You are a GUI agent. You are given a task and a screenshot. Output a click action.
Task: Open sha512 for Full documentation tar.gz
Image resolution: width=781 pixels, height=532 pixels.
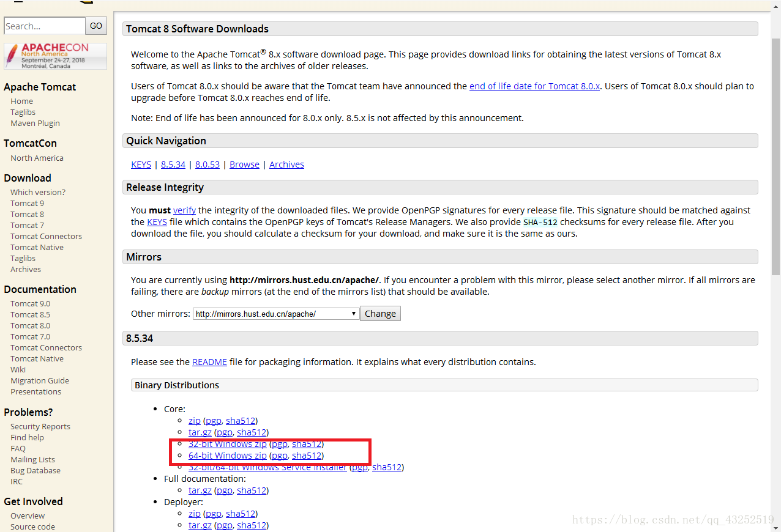tap(252, 490)
